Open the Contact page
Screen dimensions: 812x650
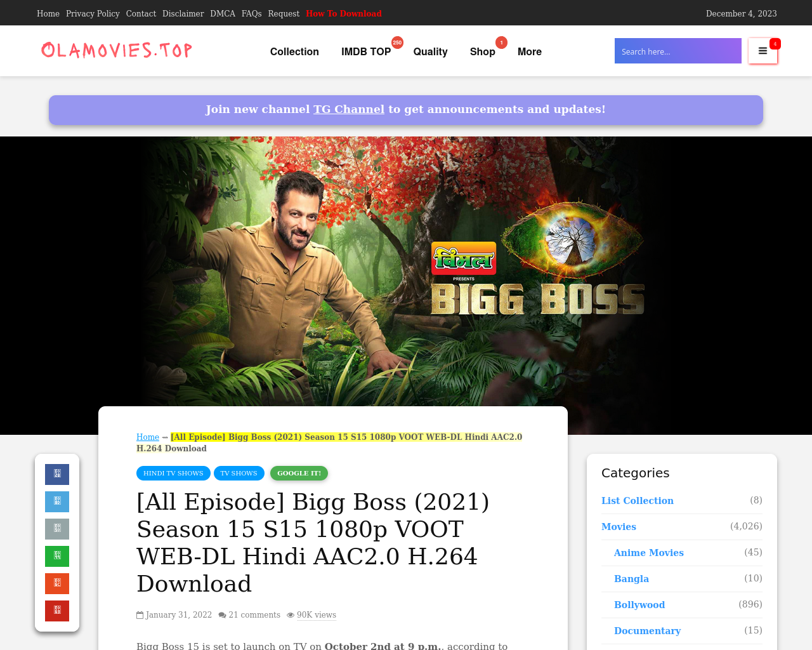pos(141,13)
